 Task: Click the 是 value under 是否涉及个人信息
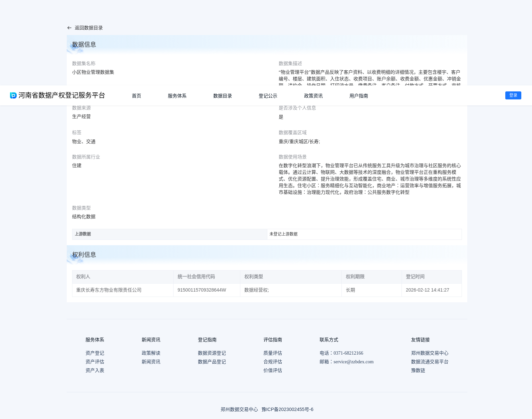281,117
